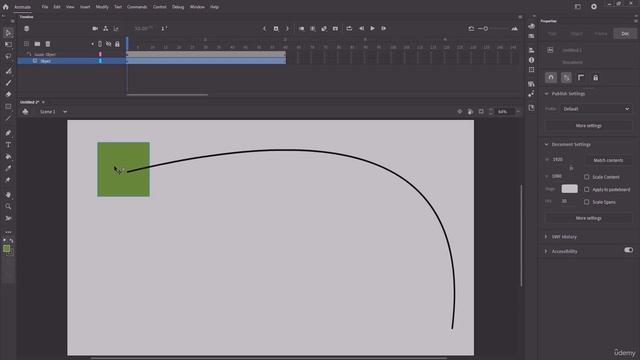Open the Transform panel icon
Screen dimensions: 640x360
(531, 70)
